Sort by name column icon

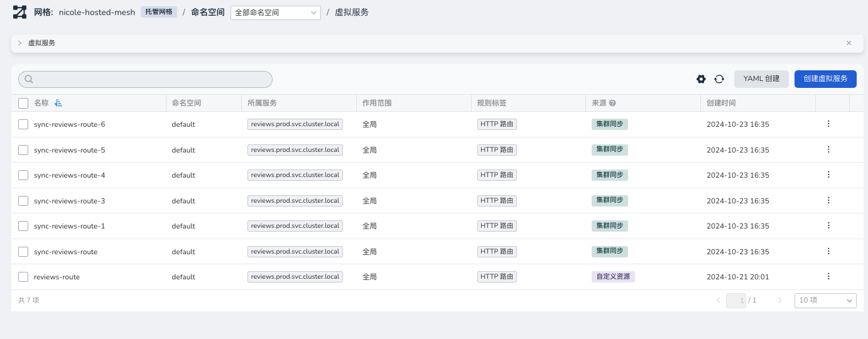click(x=58, y=103)
